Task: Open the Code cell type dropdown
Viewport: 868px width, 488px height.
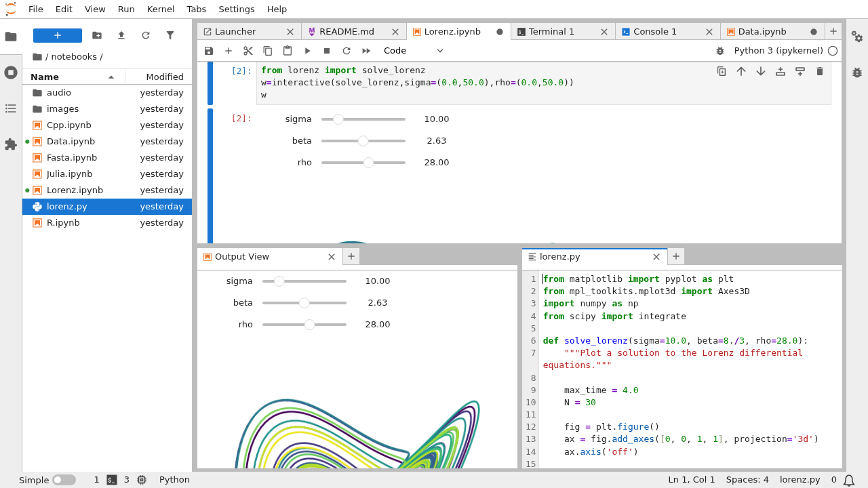Action: point(413,50)
